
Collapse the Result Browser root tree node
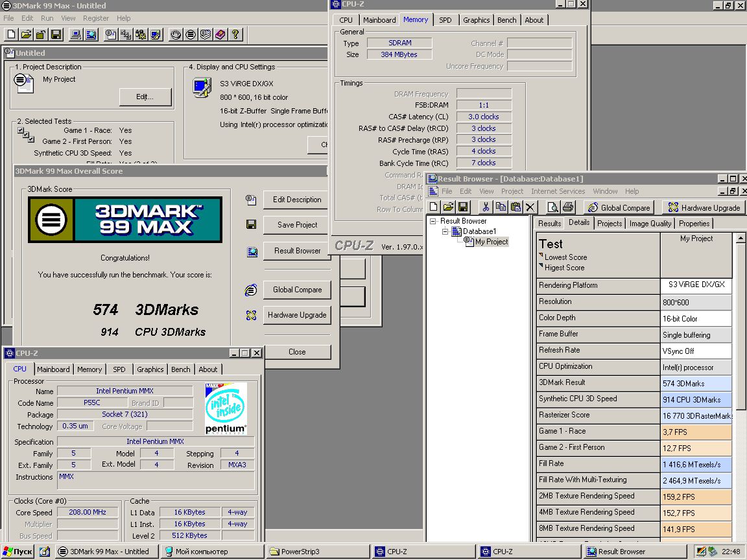433,221
